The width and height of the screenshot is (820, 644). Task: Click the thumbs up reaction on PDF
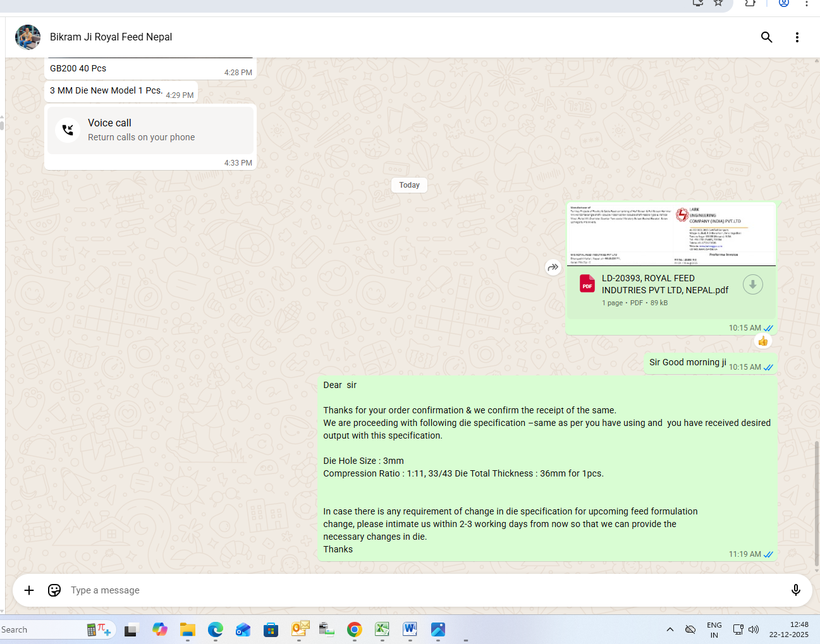click(763, 341)
